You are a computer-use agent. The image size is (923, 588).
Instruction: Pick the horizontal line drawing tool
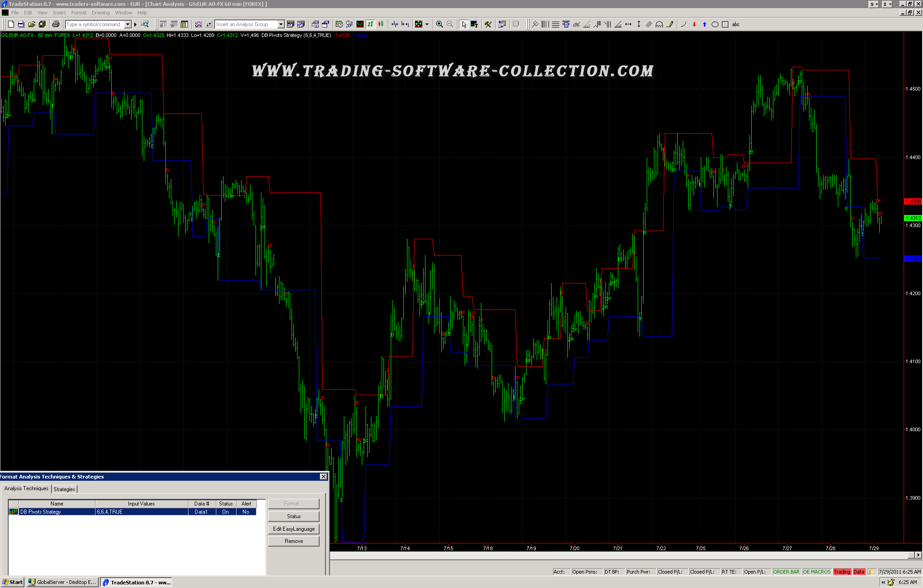[628, 24]
